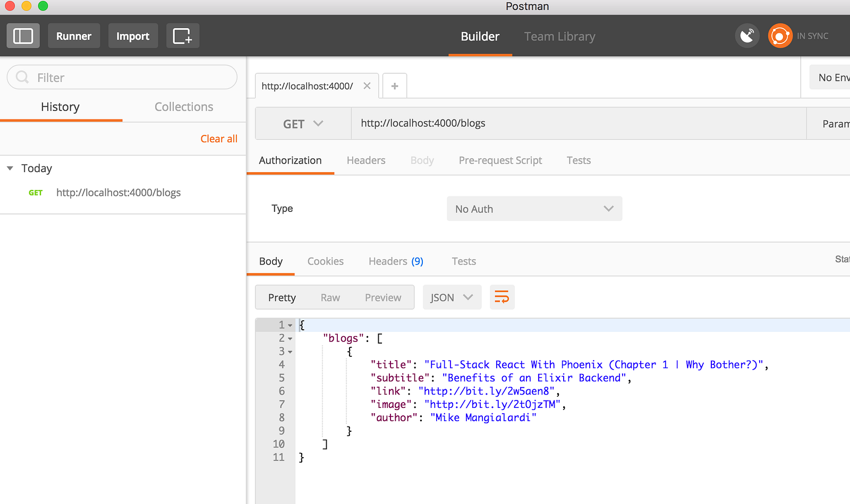This screenshot has width=850, height=504.
Task: Add a new request tab with plus
Action: point(395,86)
